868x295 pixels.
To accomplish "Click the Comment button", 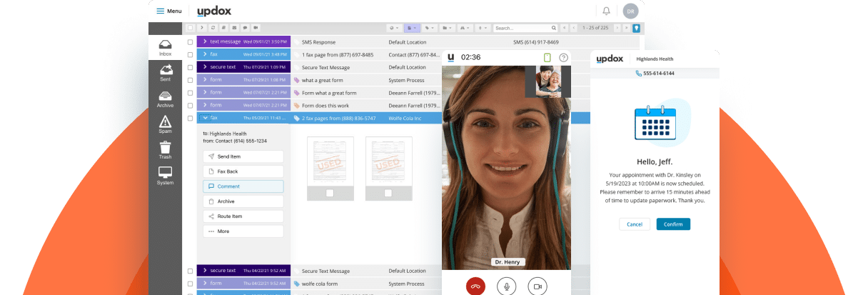I will 243,186.
